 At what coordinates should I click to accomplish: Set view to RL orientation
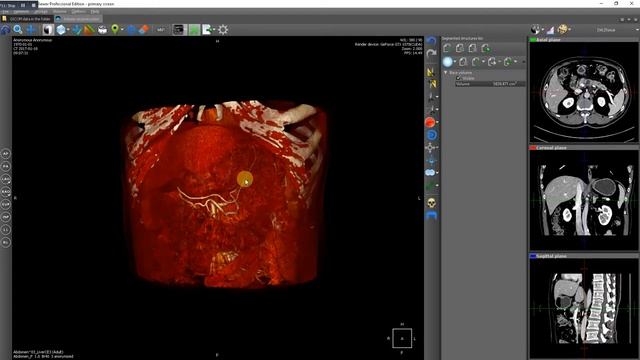pyautogui.click(x=6, y=242)
